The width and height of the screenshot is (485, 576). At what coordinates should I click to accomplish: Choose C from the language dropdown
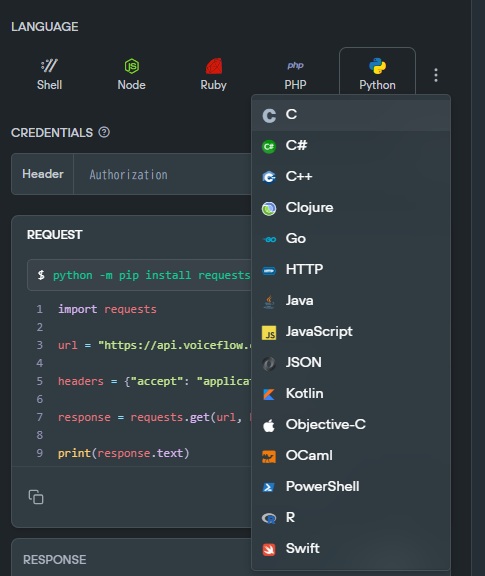coord(351,115)
